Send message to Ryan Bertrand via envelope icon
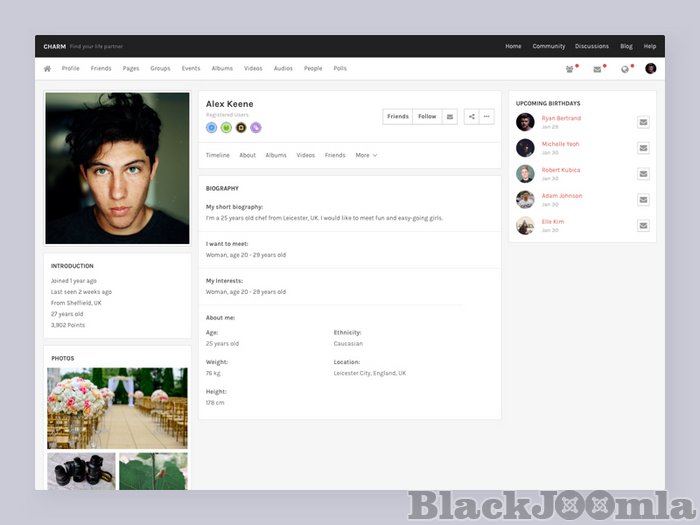700x525 pixels. pyautogui.click(x=643, y=122)
